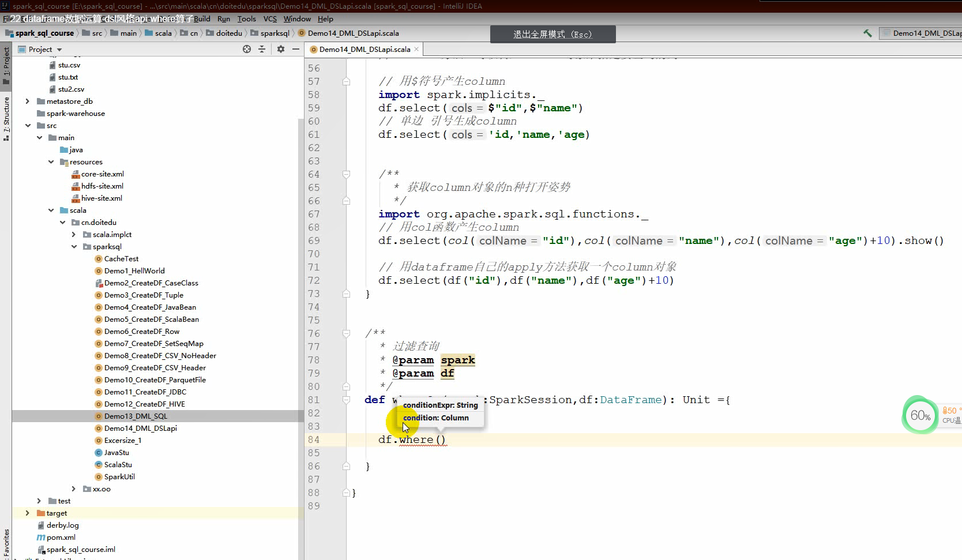Image resolution: width=962 pixels, height=560 pixels.
Task: Open the pom.xml Maven file
Action: pyautogui.click(x=61, y=537)
